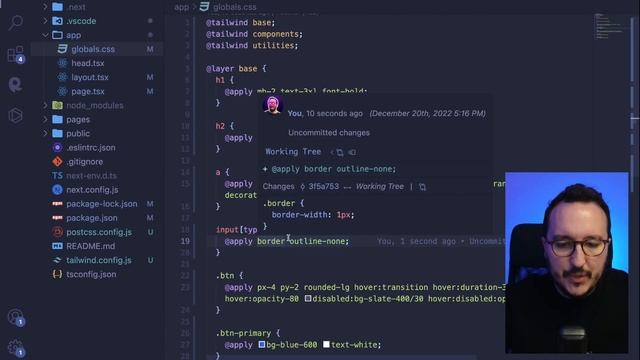Expand the pages folder
Screen dimensions: 640x360
(x=45, y=120)
